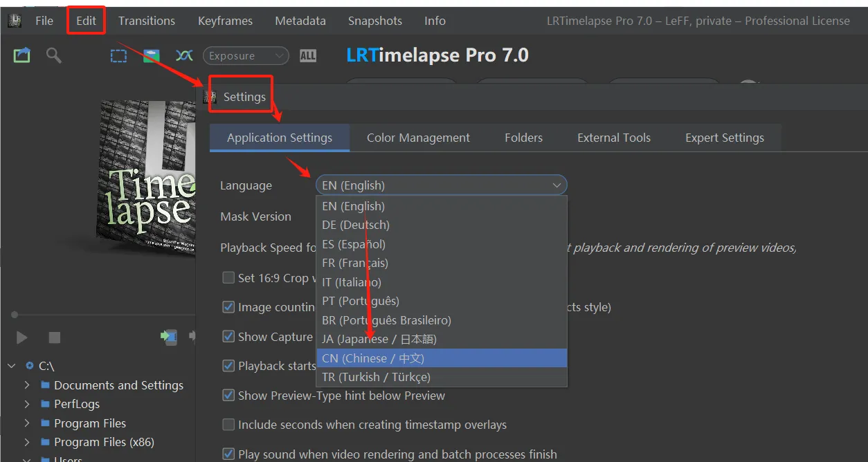Click the green arrow filmstrip icon
This screenshot has height=462, width=868.
tap(168, 337)
